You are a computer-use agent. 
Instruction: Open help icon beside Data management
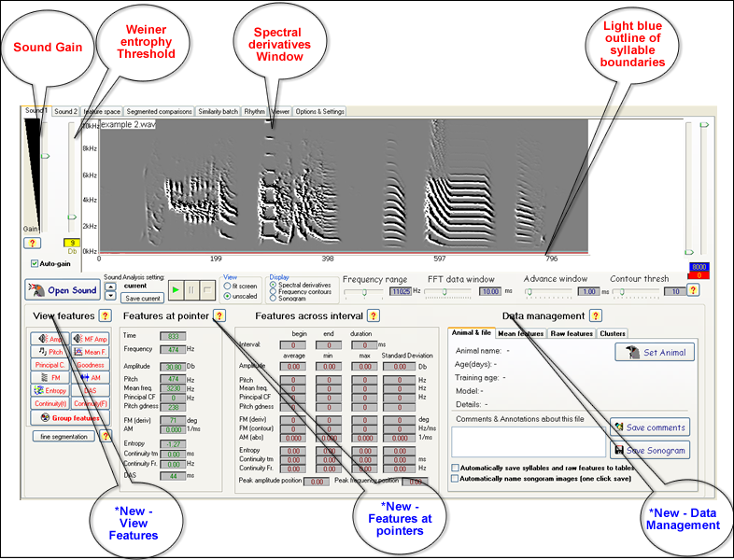tap(596, 316)
